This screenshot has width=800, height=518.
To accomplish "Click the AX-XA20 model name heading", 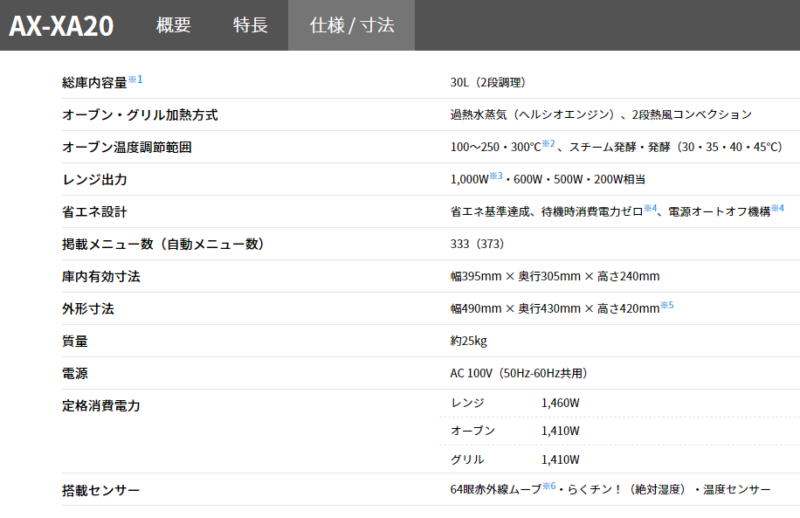I will point(62,27).
